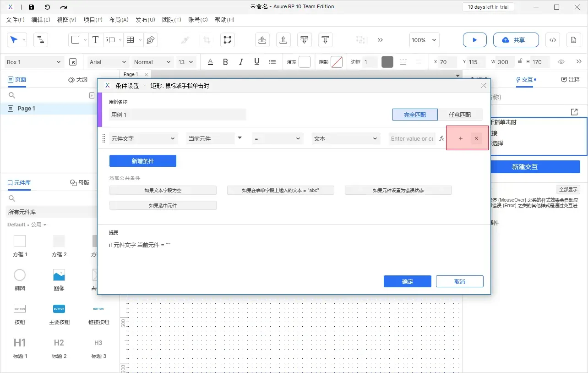Viewport: 588px width, 373px height.
Task: Toggle underline text formatting
Action: [x=256, y=61]
